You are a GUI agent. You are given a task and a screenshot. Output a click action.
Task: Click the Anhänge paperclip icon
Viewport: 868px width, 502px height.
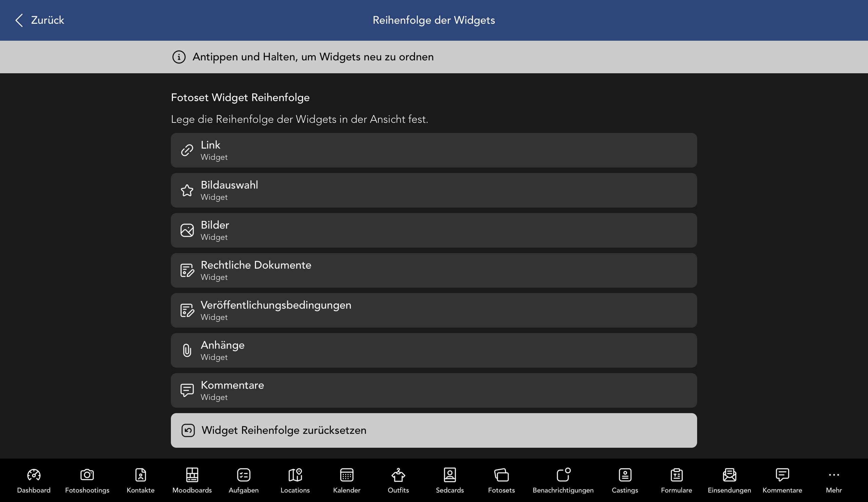coord(187,350)
